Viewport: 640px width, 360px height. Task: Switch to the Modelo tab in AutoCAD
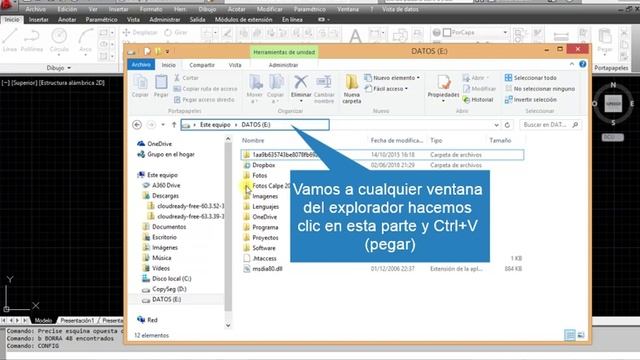[43, 320]
